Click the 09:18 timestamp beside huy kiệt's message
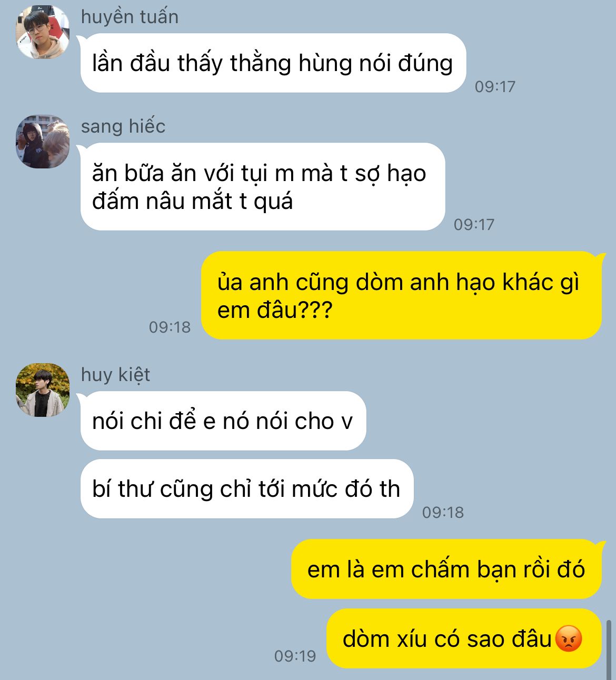Viewport: 616px width, 680px height. 443,513
